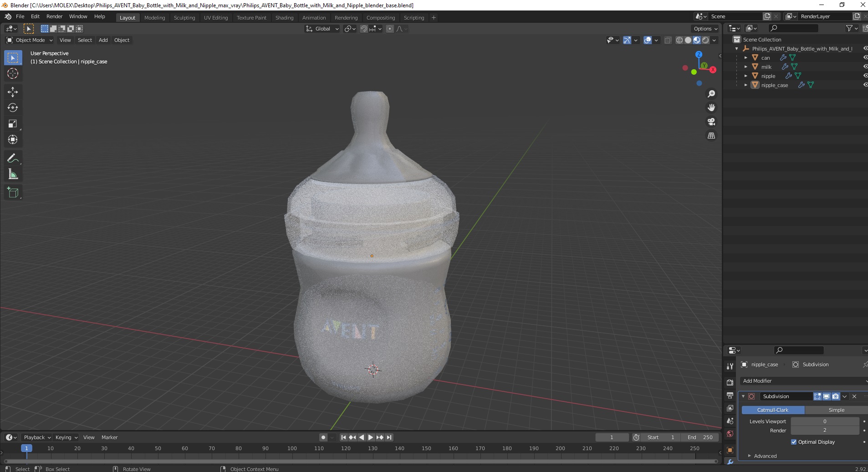Toggle modifier display in render
Viewport: 868px width, 472px height.
tap(835, 396)
